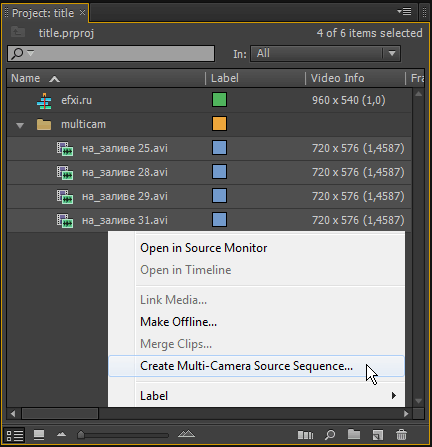This screenshot has height=447, width=432.
Task: Click the green label swatch of efxi.ru
Action: point(219,100)
